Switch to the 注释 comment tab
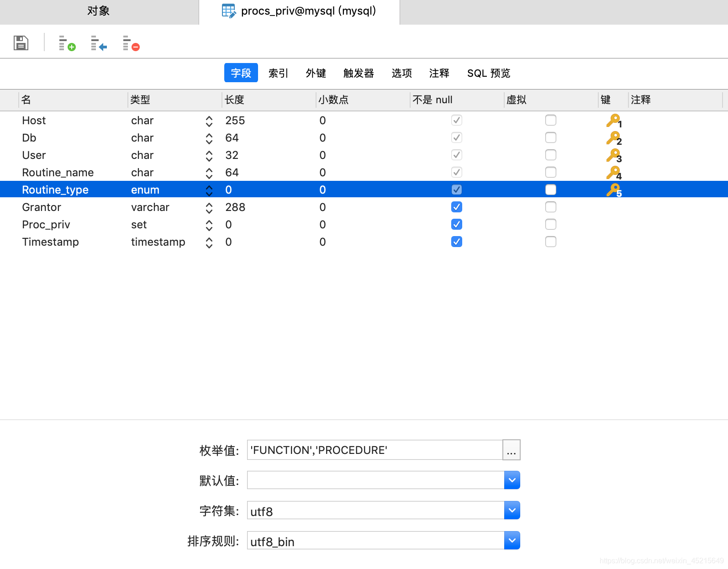The width and height of the screenshot is (728, 569). (439, 73)
